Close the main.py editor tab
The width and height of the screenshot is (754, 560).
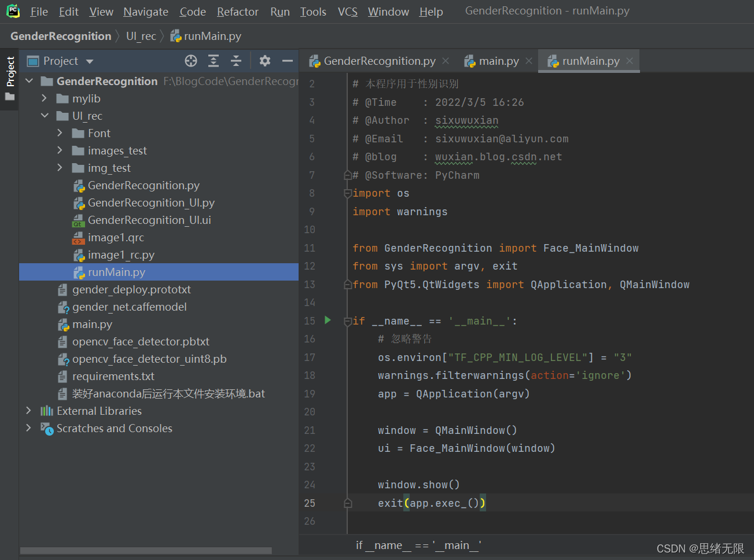(529, 61)
